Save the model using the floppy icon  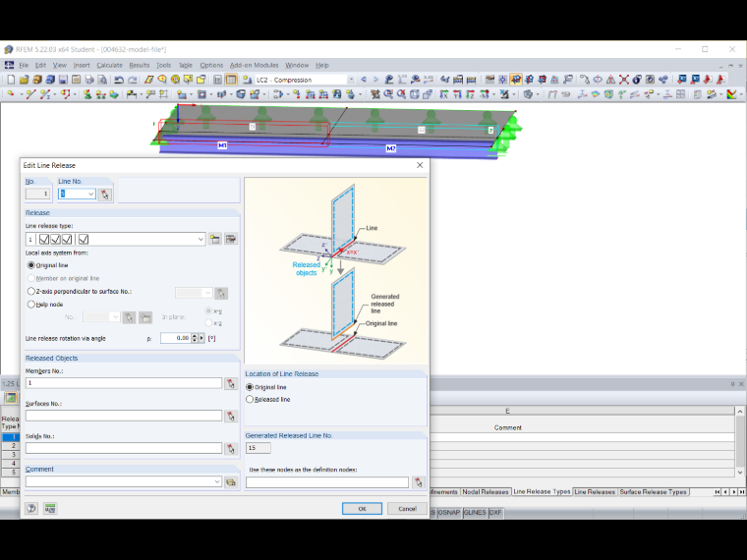point(63,80)
